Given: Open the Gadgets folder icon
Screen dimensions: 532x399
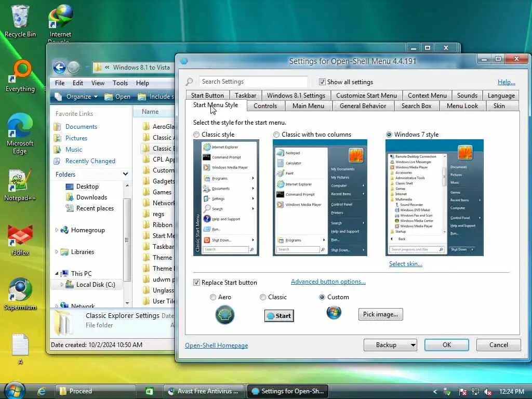Looking at the screenshot, I should pyautogui.click(x=146, y=181).
